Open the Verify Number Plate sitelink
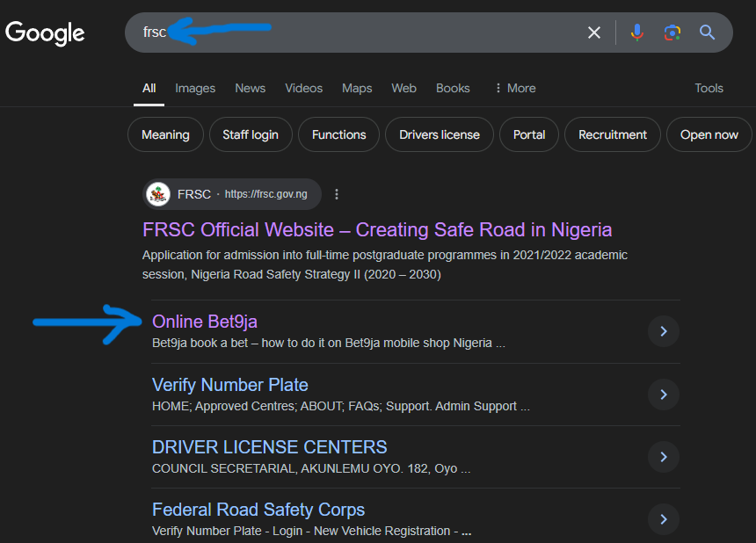 coord(230,385)
